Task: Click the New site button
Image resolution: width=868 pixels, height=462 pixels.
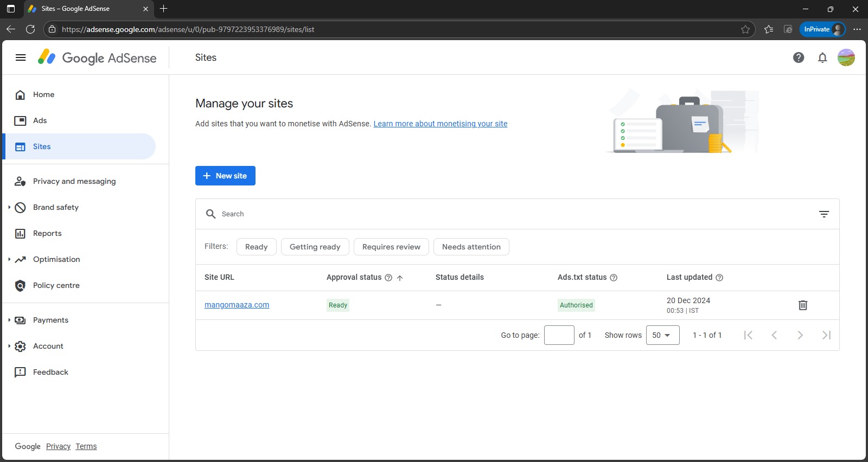Action: pos(225,176)
